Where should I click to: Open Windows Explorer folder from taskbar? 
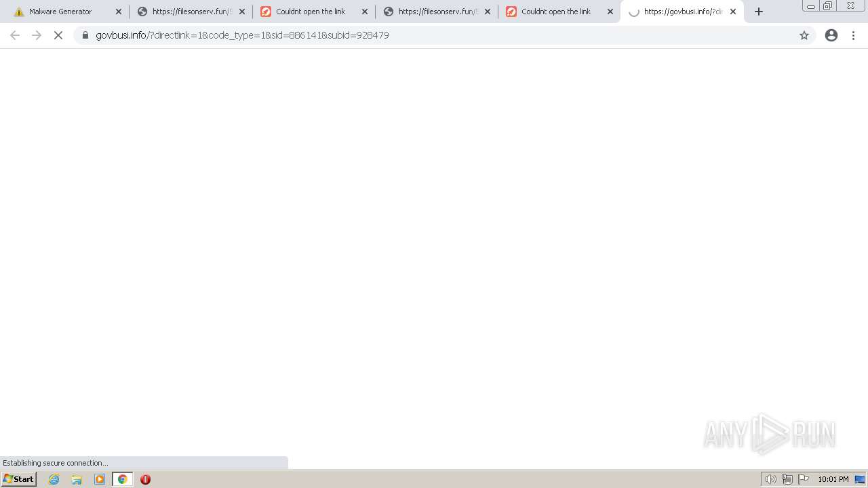click(x=77, y=479)
